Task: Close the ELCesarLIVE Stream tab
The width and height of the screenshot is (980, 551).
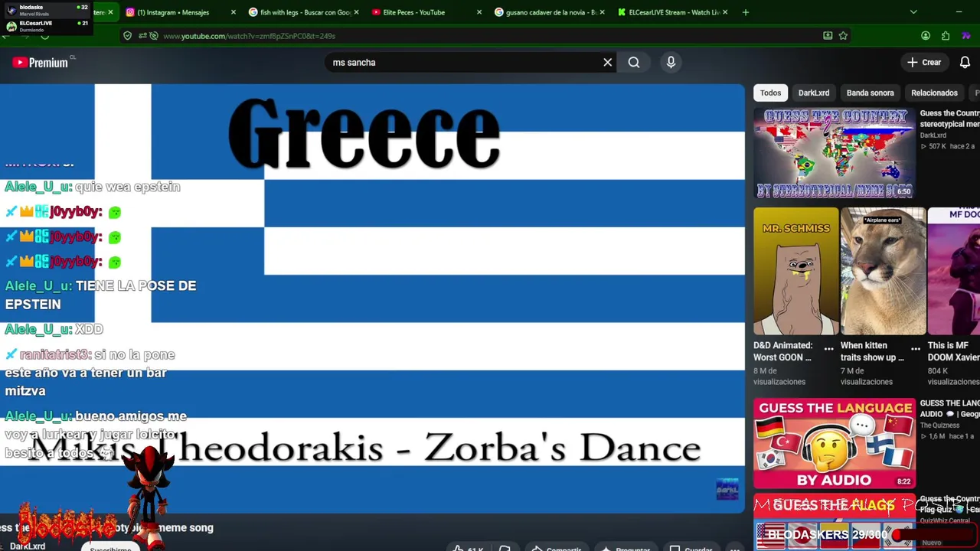Action: (724, 12)
